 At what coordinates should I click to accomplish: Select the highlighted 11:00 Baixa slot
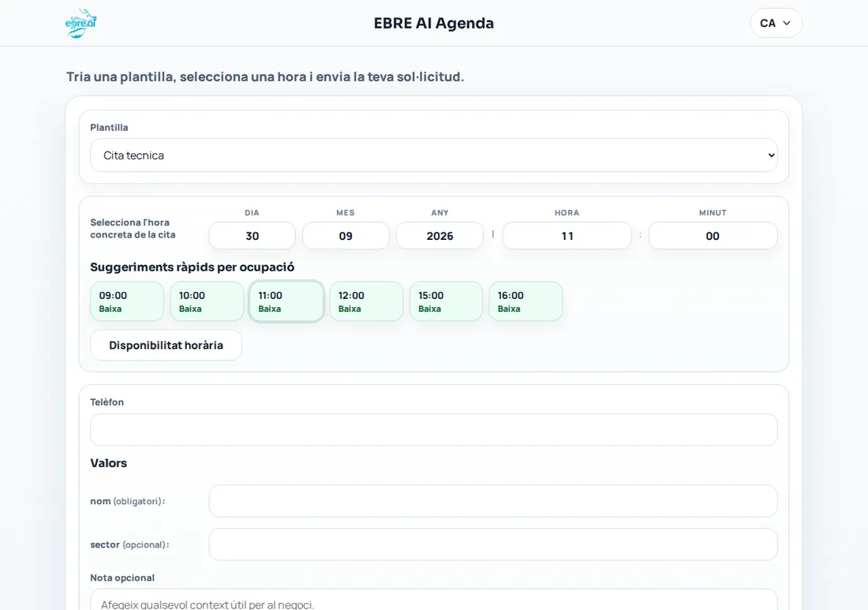click(286, 301)
